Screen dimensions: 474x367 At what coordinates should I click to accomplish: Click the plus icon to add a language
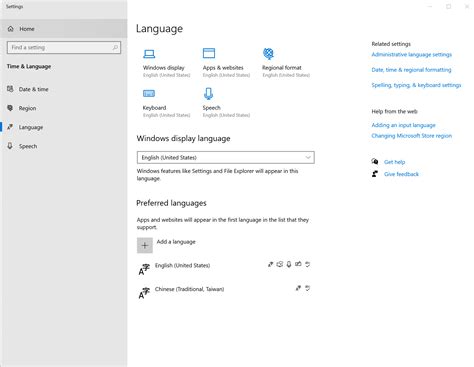pyautogui.click(x=145, y=245)
